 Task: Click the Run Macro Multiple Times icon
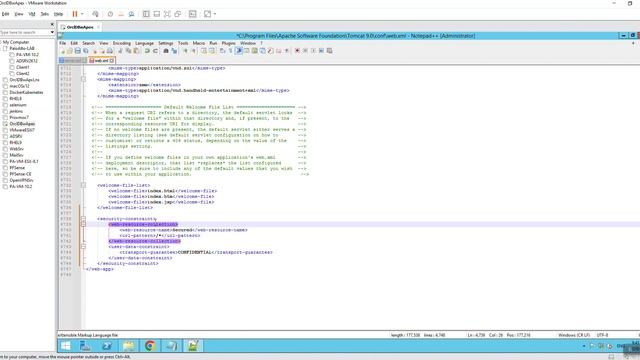[321, 51]
